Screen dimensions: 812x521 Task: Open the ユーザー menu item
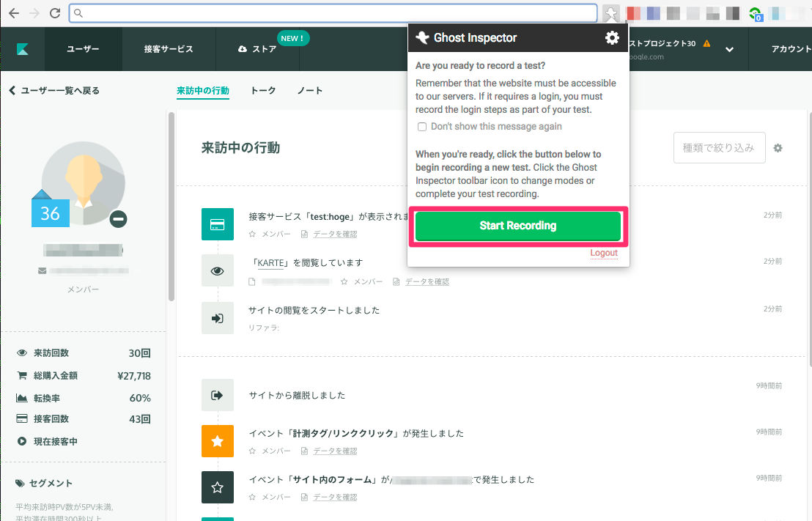[83, 49]
